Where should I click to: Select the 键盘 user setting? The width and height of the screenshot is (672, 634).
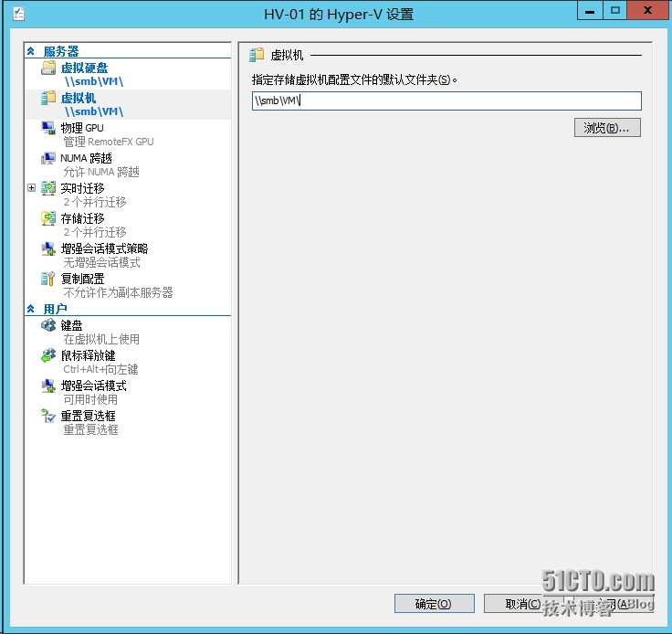(x=71, y=325)
